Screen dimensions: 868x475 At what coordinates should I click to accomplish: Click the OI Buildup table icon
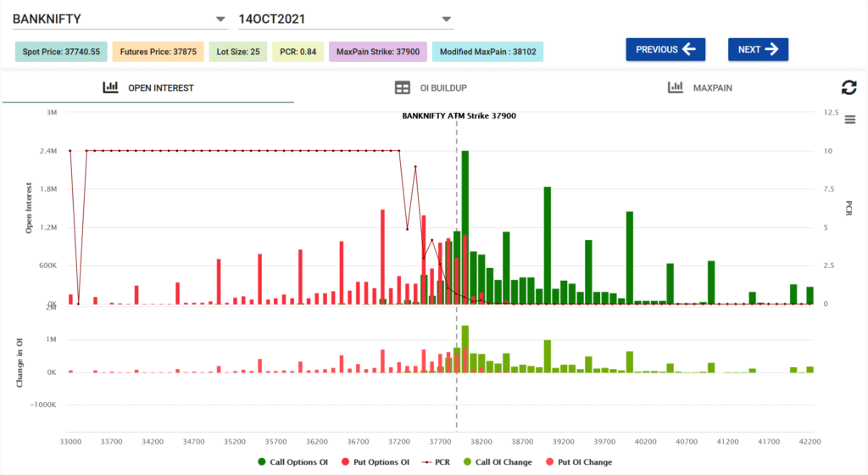coord(402,87)
